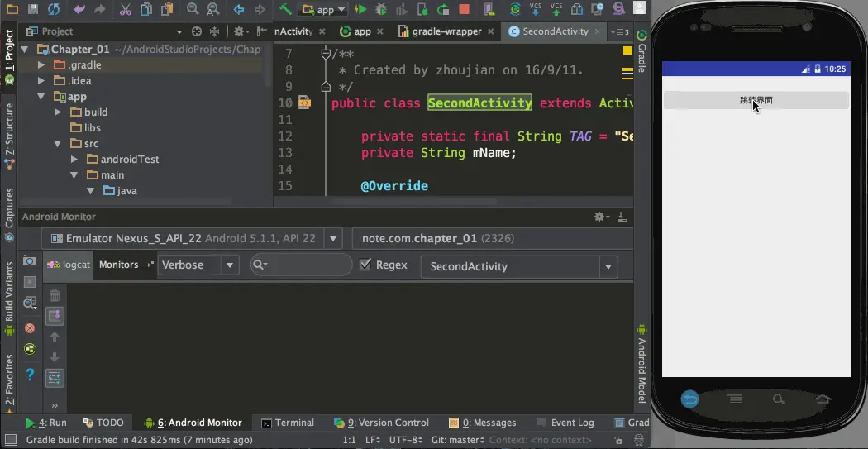This screenshot has width=868, height=449.
Task: Open the Android Monitor settings gear
Action: tap(601, 217)
